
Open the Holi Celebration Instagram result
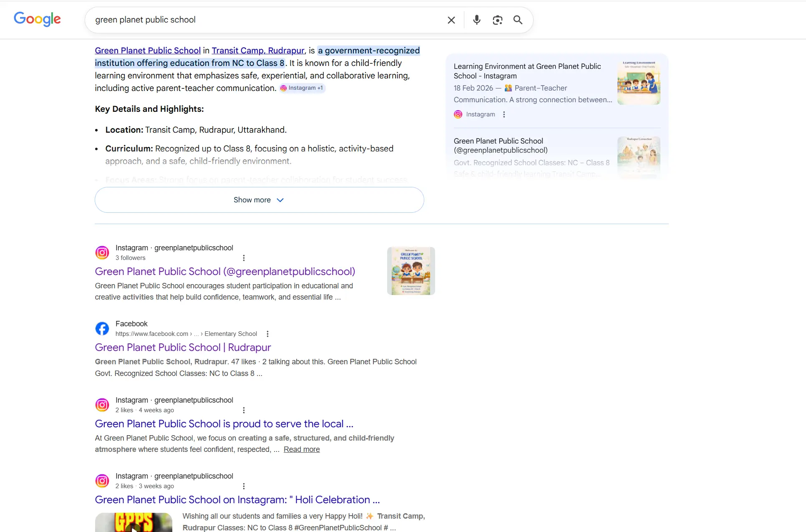tap(237, 500)
